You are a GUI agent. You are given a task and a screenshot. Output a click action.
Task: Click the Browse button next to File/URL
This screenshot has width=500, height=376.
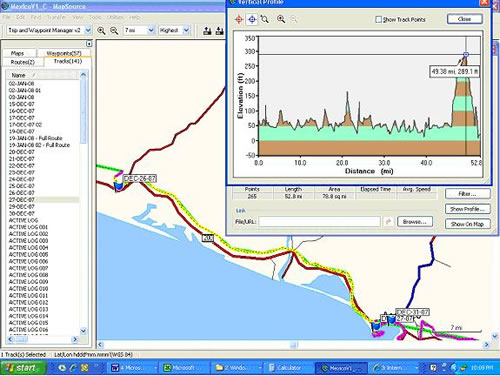(415, 222)
